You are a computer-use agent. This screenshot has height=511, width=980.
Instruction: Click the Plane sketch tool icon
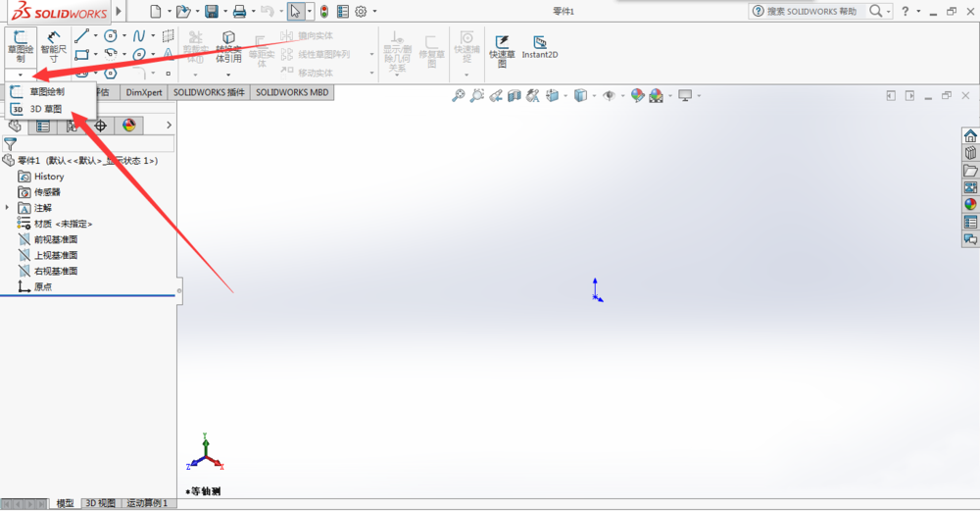pyautogui.click(x=169, y=36)
